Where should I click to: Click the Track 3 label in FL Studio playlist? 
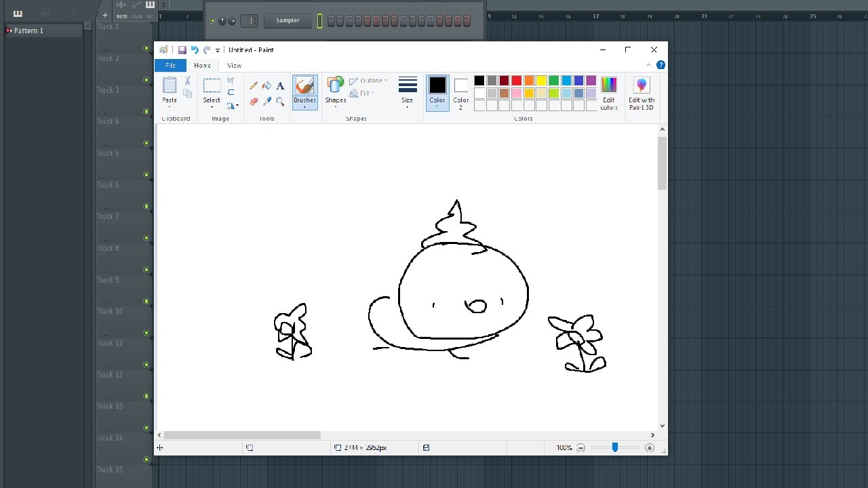pos(108,90)
